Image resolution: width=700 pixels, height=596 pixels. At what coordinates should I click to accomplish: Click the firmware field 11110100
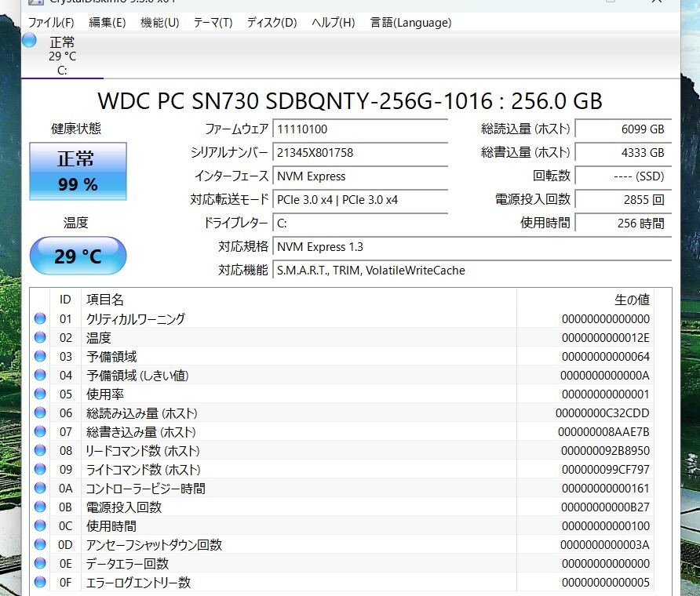(x=360, y=129)
